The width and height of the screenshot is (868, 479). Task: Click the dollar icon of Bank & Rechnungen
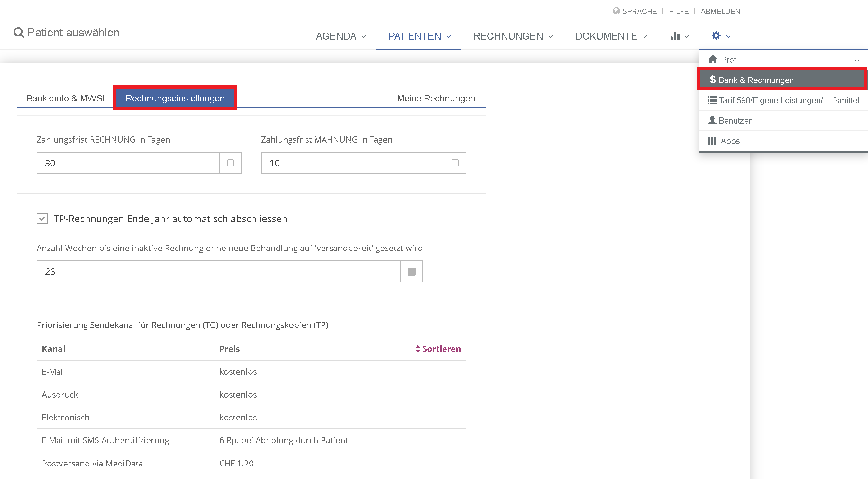coord(712,80)
